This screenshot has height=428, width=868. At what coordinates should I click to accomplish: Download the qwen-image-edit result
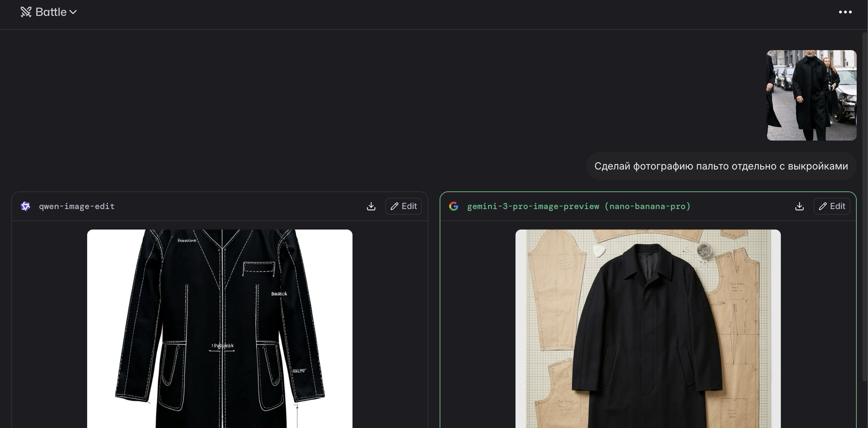point(371,206)
